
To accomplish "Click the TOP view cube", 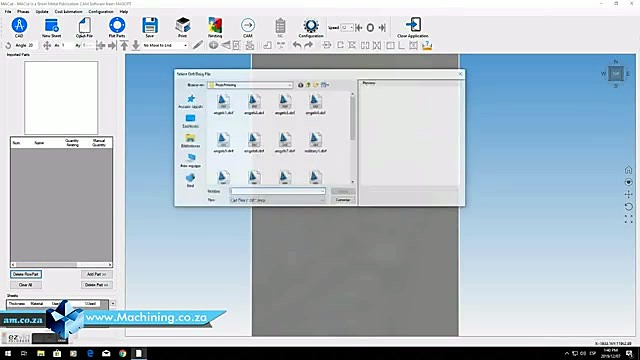I will click(616, 74).
